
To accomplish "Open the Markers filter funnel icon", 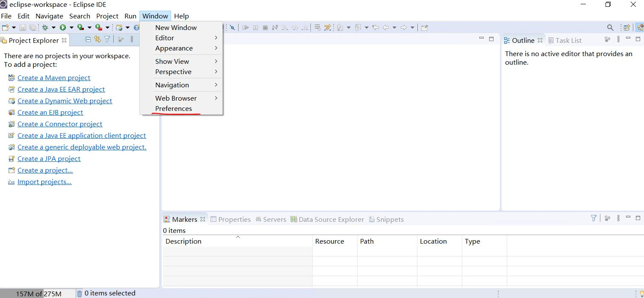I will [594, 218].
